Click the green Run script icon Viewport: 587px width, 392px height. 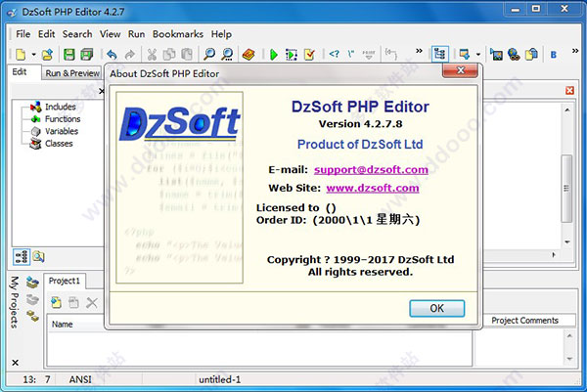(x=274, y=55)
